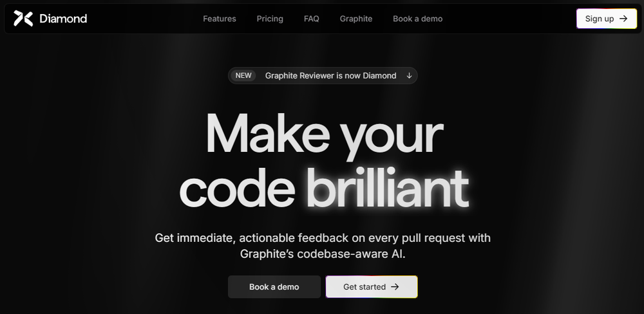
Task: Go to the Pricing section
Action: 270,19
